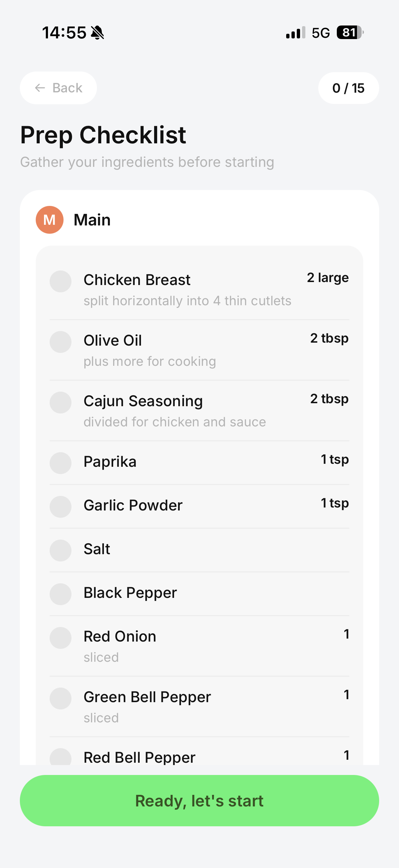Tap the orange M Main section badge
399x868 pixels.
click(50, 220)
